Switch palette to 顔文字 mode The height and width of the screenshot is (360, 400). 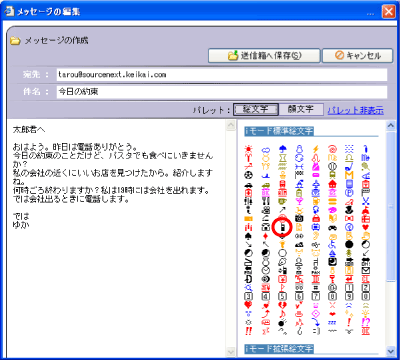[301, 109]
